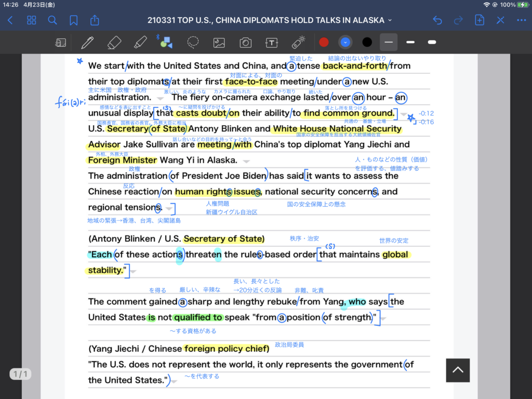Tap the cyan-highlighted word "Each"
The image size is (532, 399).
pos(101,255)
